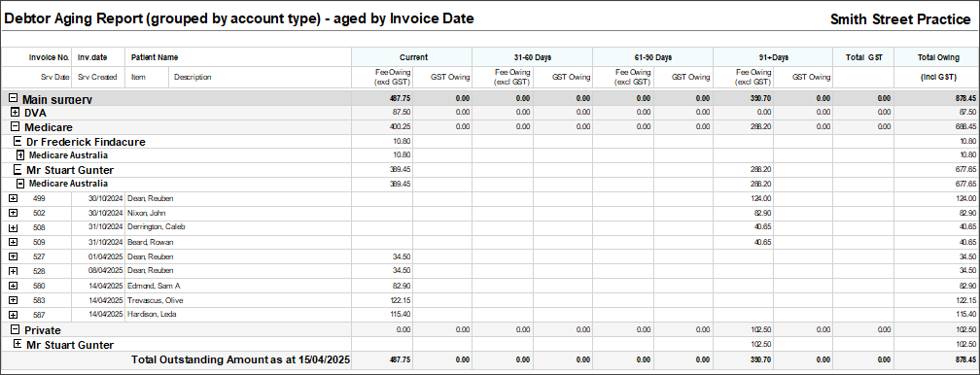Expand the DVA account type
The image size is (980, 375).
(16, 113)
